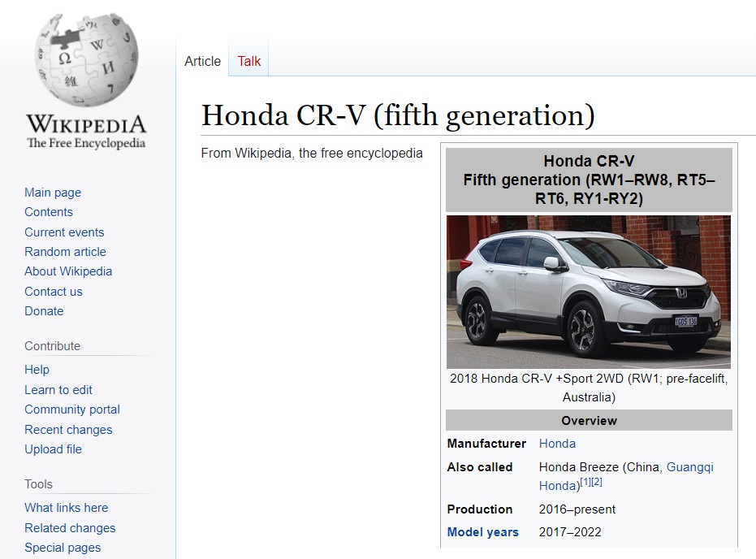This screenshot has width=756, height=559.
Task: Switch to the Talk tab
Action: 248,61
